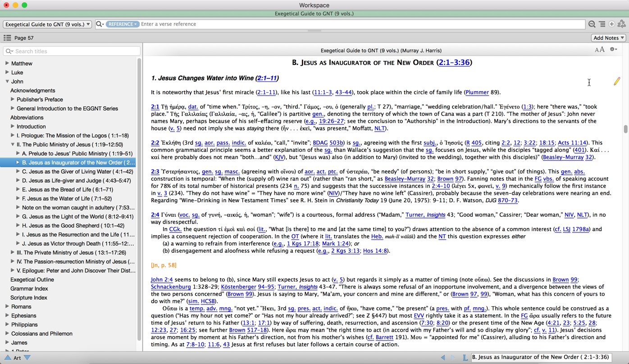Image resolution: width=629 pixels, height=364 pixels.
Task: Go forward with the history right arrow
Action: pyautogui.click(x=453, y=357)
